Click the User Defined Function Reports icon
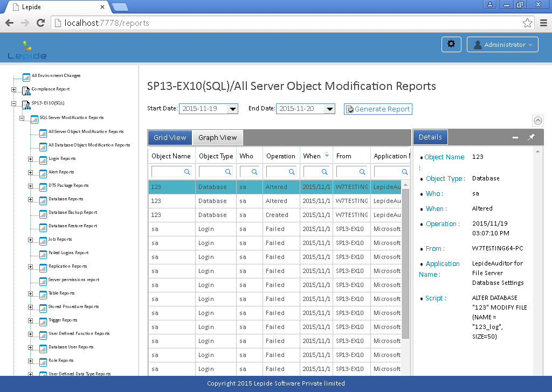The width and height of the screenshot is (552, 392). click(43, 335)
